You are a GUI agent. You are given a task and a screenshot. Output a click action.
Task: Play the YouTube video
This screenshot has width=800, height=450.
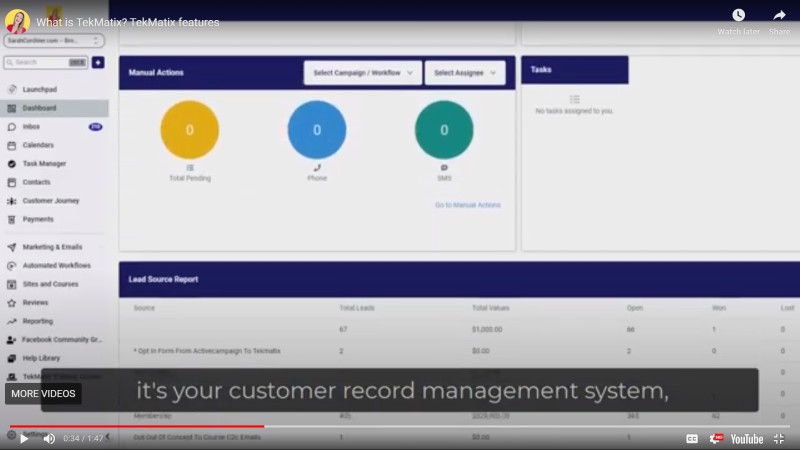(23, 438)
